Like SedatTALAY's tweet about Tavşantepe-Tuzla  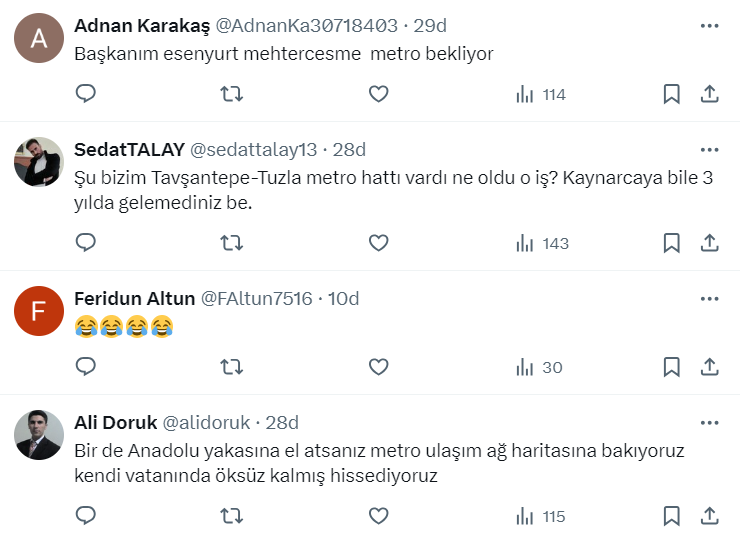tap(378, 243)
